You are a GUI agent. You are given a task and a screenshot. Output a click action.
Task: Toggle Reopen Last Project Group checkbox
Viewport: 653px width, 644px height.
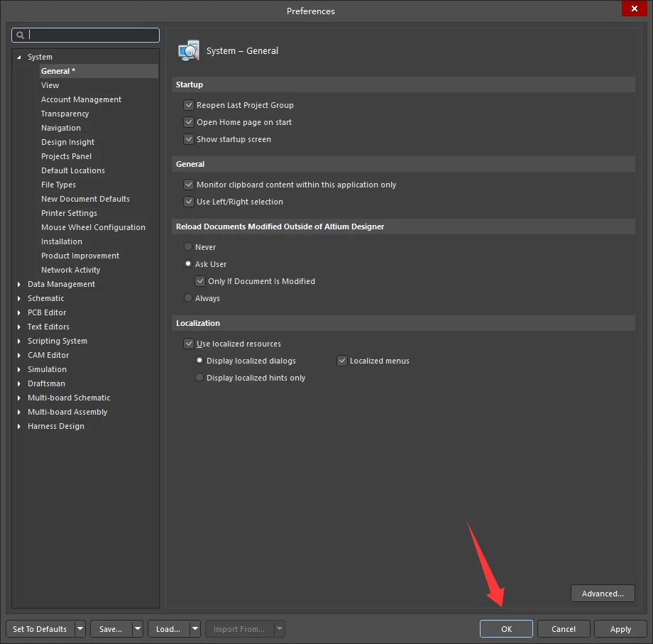coord(189,105)
